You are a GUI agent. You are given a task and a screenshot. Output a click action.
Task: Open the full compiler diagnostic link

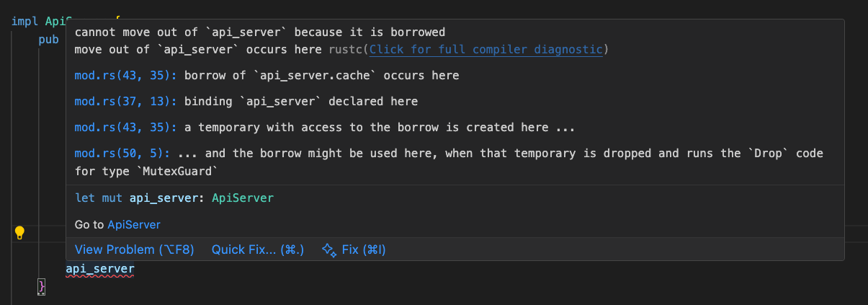(x=486, y=49)
